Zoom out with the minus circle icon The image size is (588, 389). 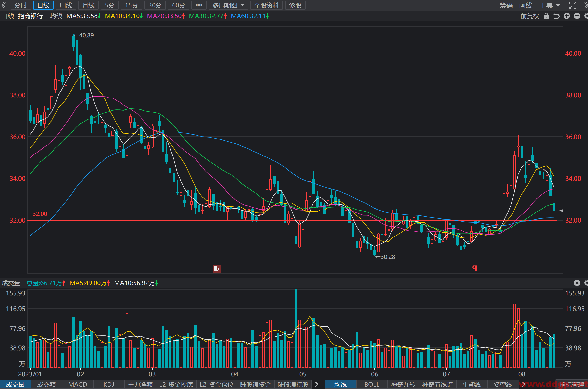pos(577,16)
